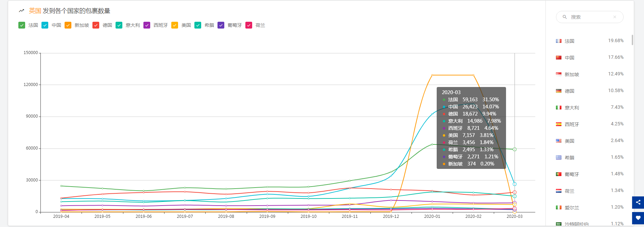Click the Germany flag icon in list
This screenshot has height=227, width=644.
click(559, 91)
